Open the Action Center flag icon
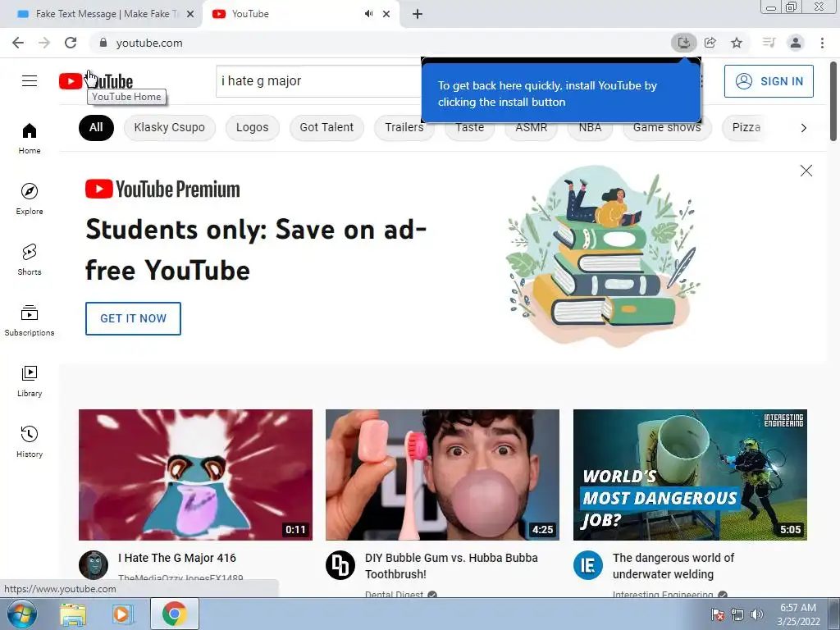Image resolution: width=840 pixels, height=630 pixels. [718, 614]
